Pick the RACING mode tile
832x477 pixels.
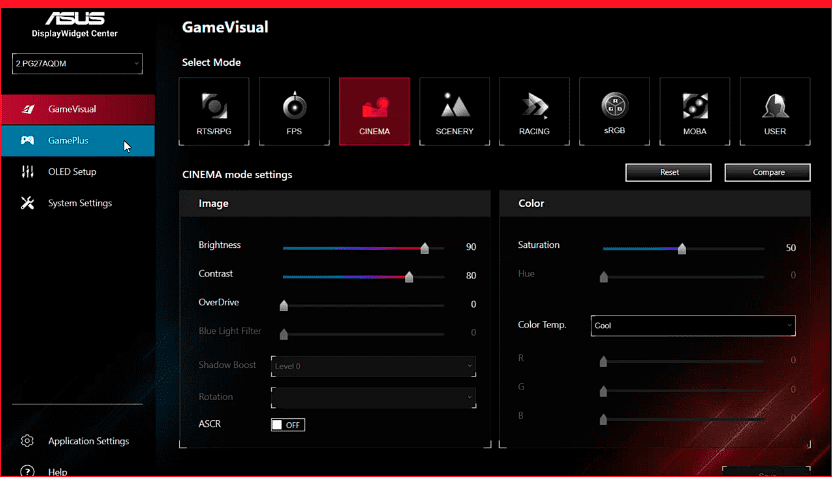coord(534,111)
